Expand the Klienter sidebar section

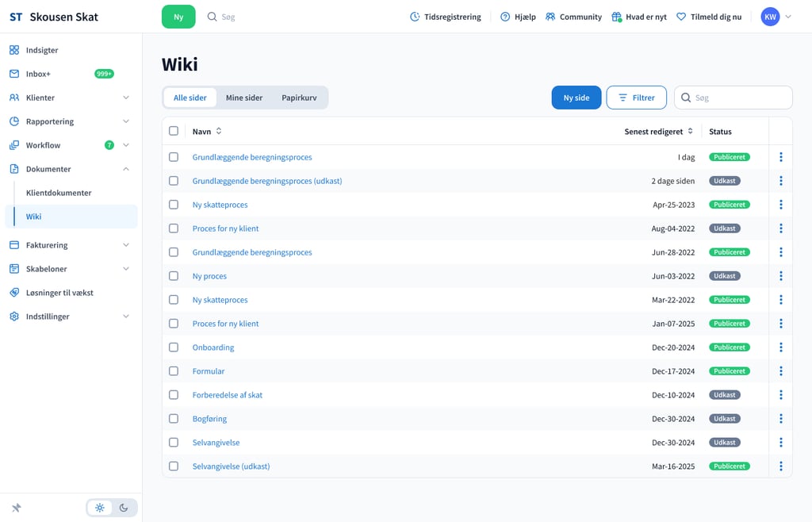coord(125,98)
